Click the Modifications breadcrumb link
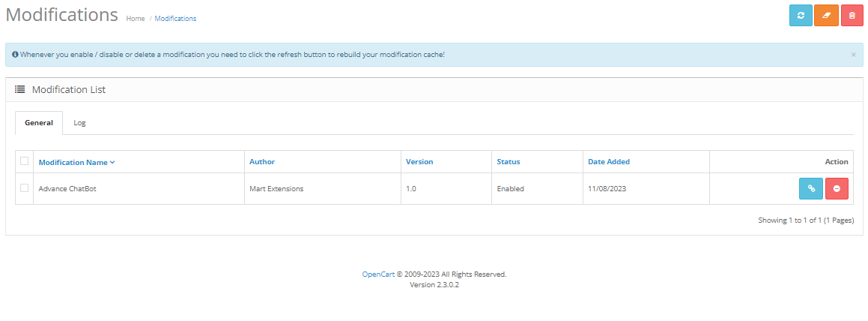Image resolution: width=868 pixels, height=321 pixels. pos(175,18)
